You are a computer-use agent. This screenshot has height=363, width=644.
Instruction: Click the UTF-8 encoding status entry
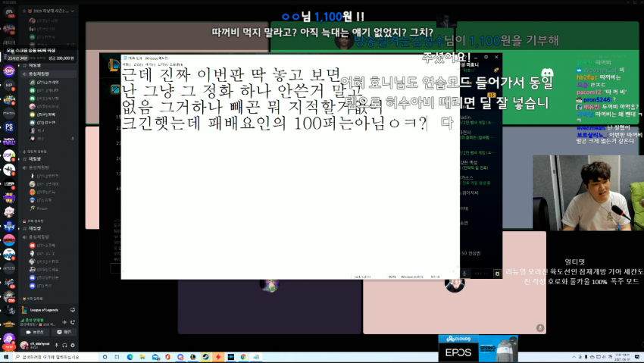pos(436,277)
